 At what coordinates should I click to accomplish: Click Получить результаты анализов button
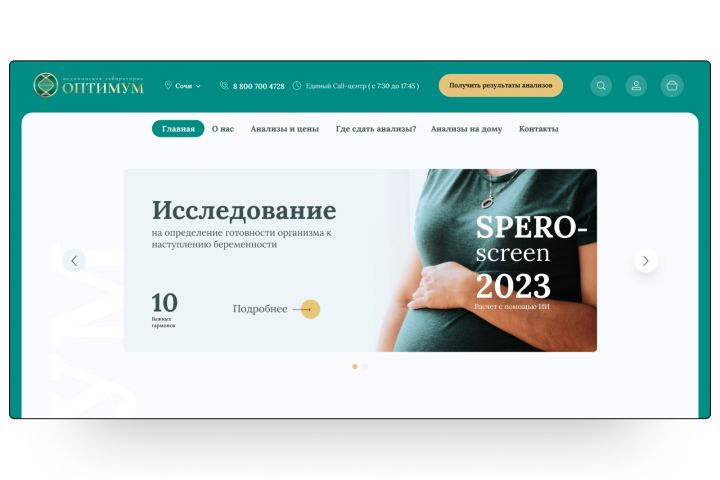click(501, 85)
